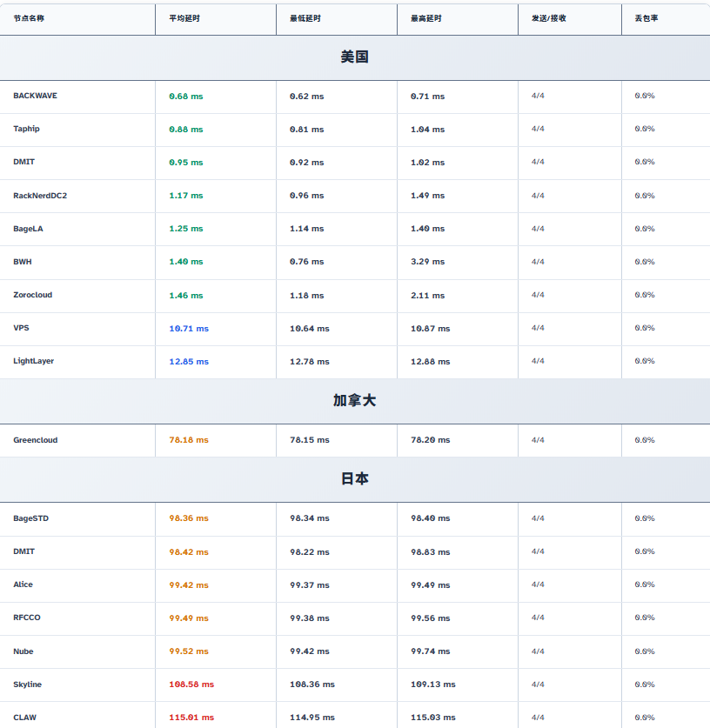Sort by the 平均延时 column header
710x728 pixels.
183,18
